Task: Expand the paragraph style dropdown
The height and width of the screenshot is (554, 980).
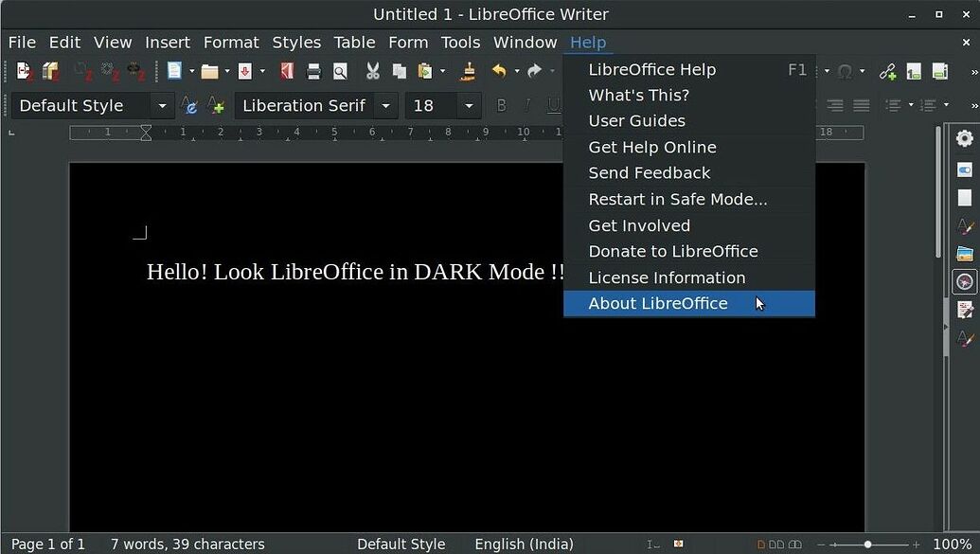Action: 162,105
